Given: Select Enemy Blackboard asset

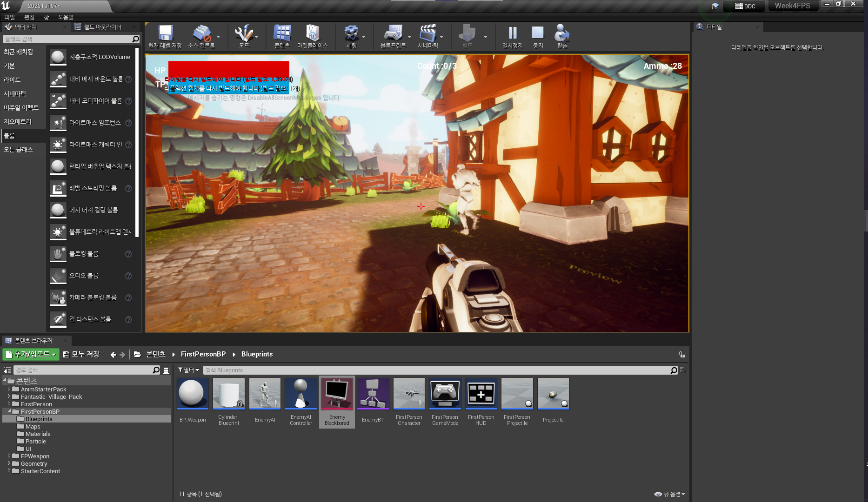Looking at the screenshot, I should [337, 401].
